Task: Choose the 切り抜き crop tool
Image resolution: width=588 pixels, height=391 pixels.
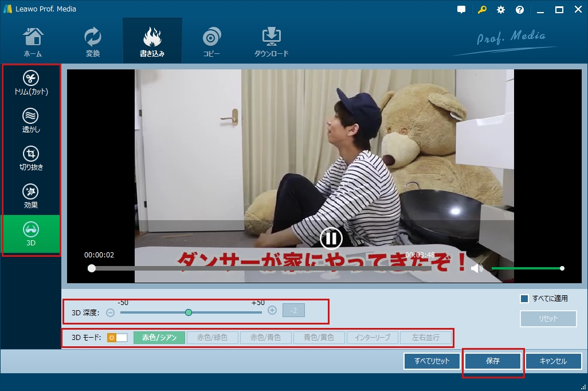Action: pos(31,158)
